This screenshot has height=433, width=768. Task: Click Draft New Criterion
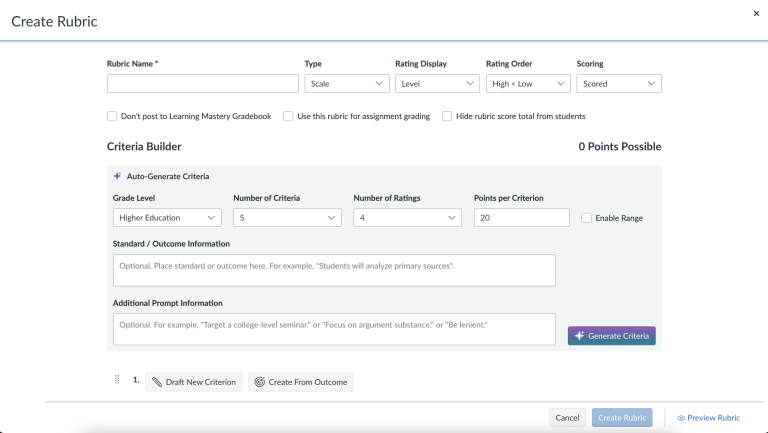click(193, 382)
